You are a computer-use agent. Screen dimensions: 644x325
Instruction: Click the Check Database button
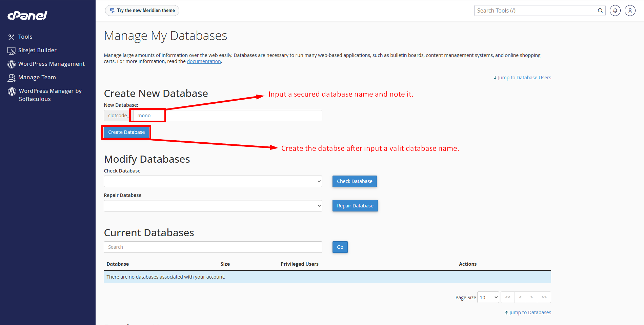[355, 181]
